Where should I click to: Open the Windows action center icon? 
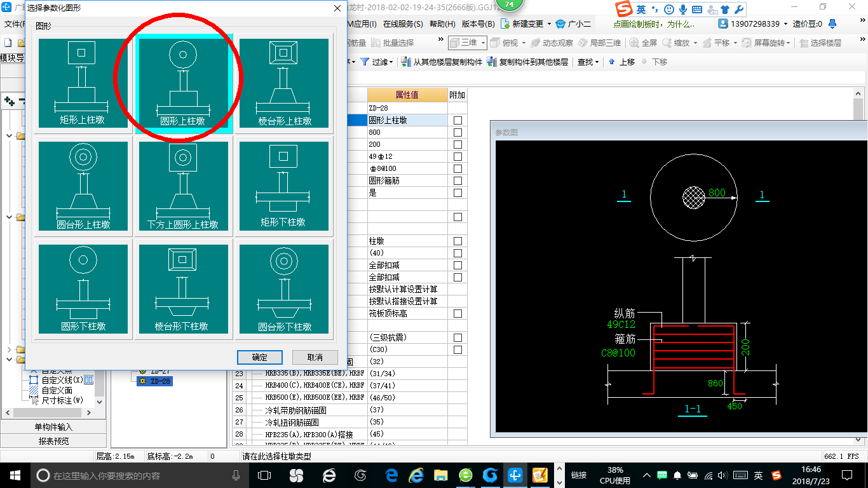pyautogui.click(x=847, y=475)
